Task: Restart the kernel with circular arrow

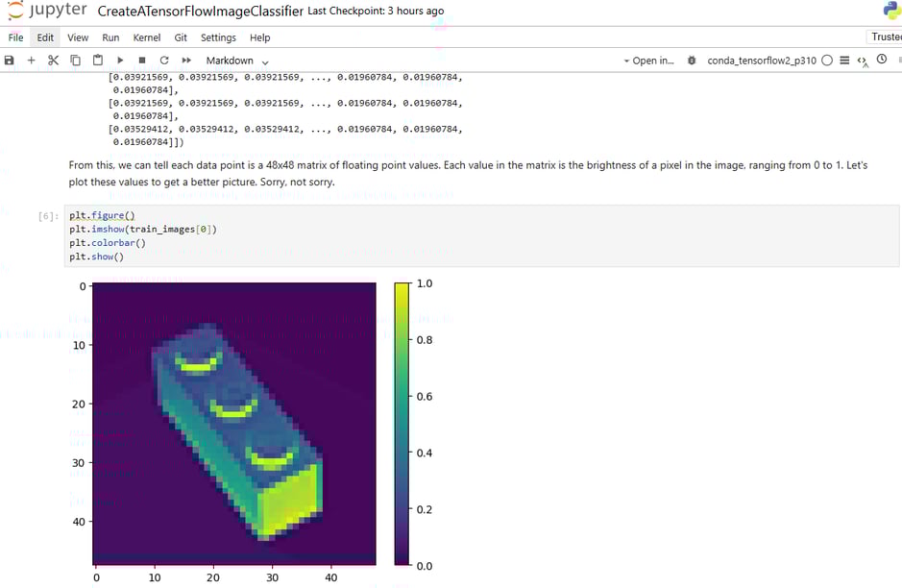Action: click(x=164, y=61)
